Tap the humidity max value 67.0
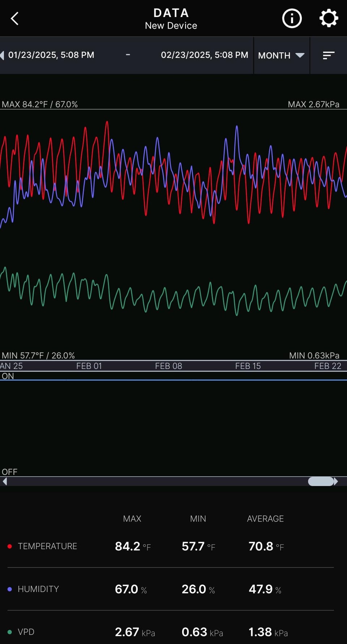 [x=127, y=589]
